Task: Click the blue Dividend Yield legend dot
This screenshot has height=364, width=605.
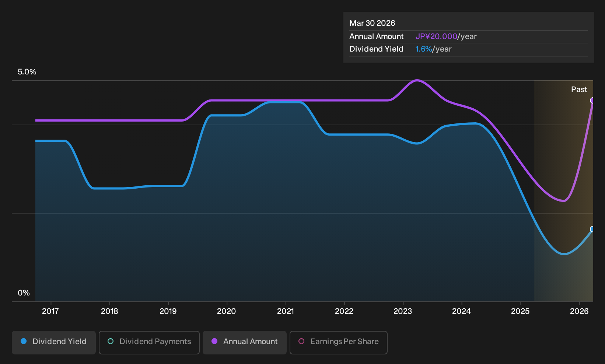Action: [24, 341]
